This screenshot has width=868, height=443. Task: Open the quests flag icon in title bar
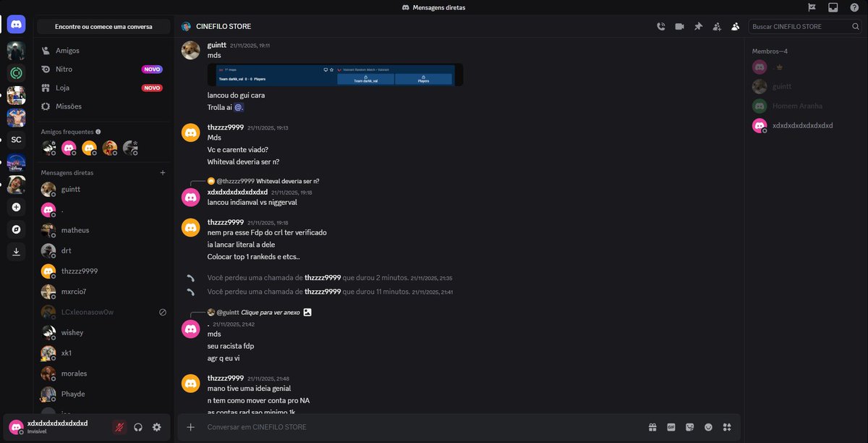tap(812, 7)
